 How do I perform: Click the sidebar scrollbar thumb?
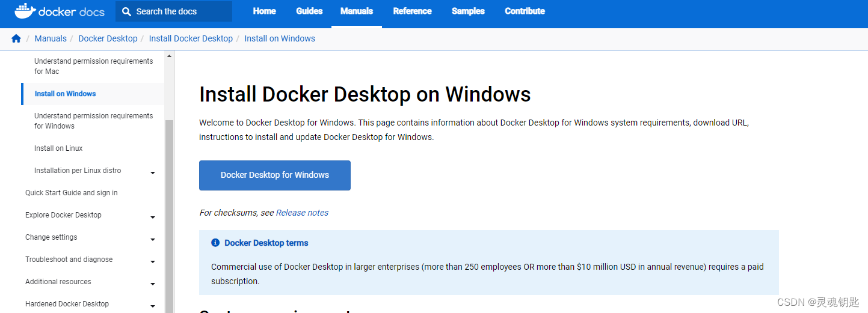coord(169,216)
